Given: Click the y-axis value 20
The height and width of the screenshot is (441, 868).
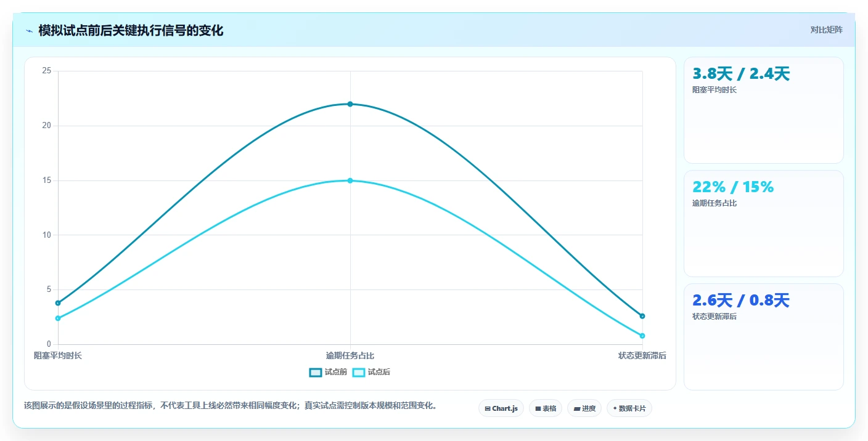Looking at the screenshot, I should [x=46, y=126].
